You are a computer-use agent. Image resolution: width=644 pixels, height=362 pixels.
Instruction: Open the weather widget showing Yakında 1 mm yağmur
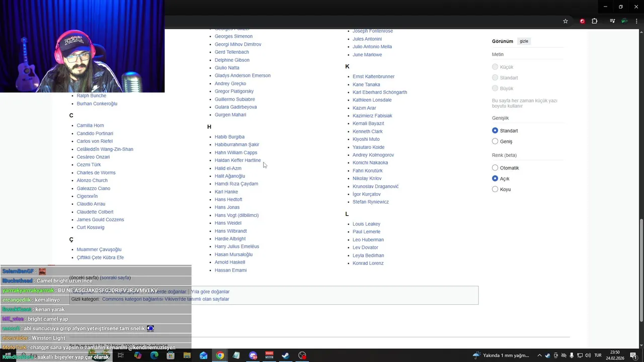[x=501, y=355]
